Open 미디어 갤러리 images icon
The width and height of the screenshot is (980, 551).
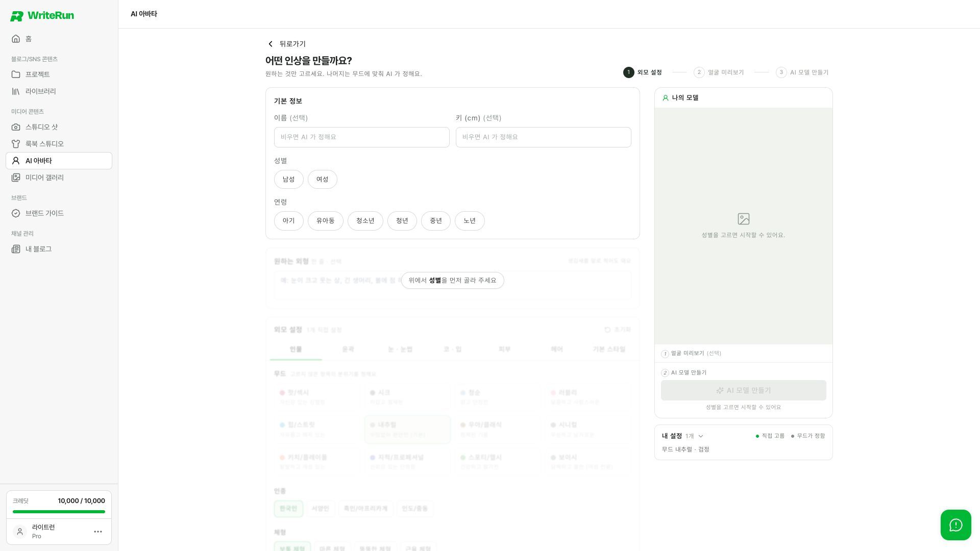point(16,178)
